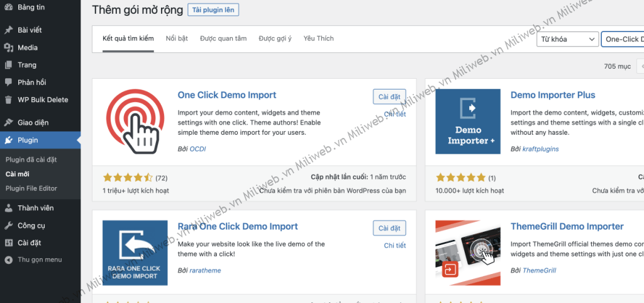Screen dimensions: 644x303
Task: Open the One Click Demo Import title link
Action: coord(226,95)
